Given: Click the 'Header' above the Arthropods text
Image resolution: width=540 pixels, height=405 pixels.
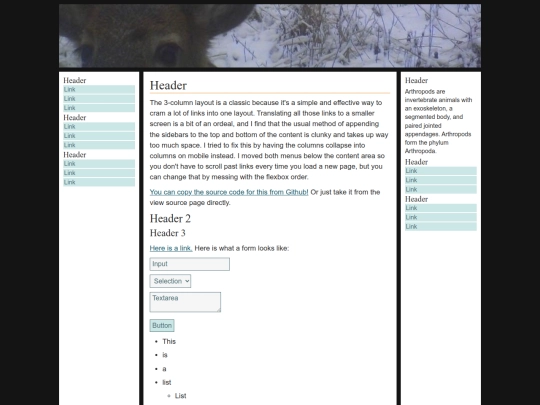Looking at the screenshot, I should (x=416, y=81).
